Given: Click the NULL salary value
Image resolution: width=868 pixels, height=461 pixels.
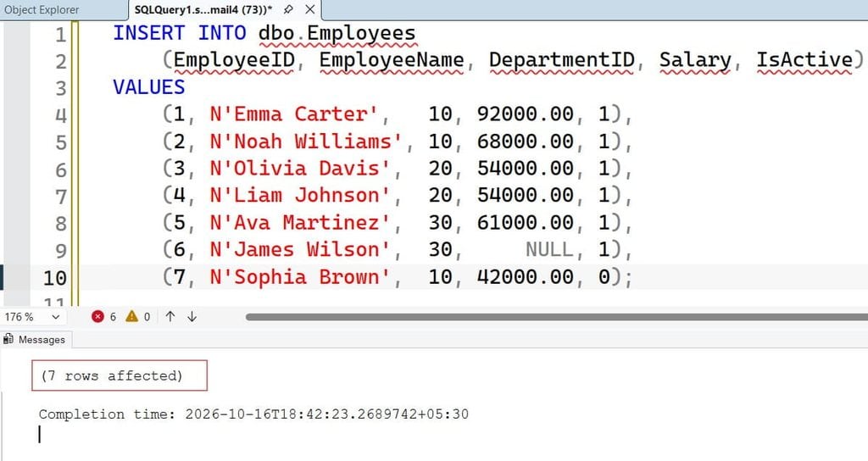Looking at the screenshot, I should point(549,250).
